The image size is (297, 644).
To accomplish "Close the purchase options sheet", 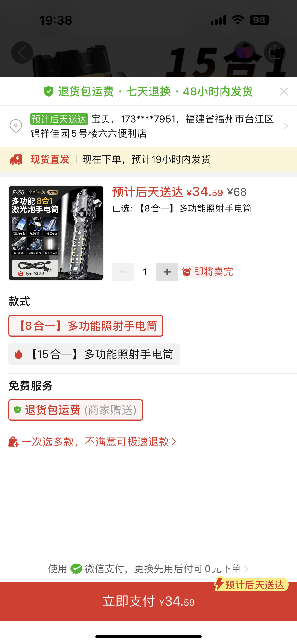I will [284, 91].
